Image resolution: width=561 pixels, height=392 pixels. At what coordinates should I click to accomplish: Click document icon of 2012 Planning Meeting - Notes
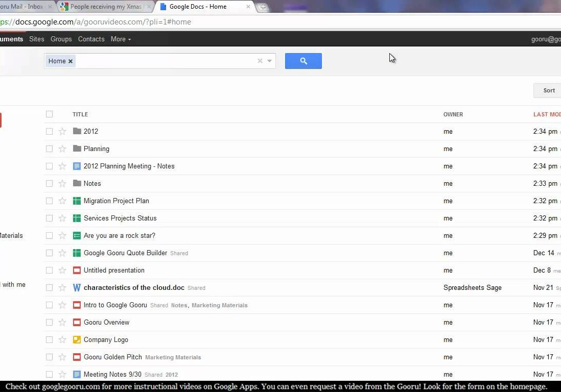(77, 166)
